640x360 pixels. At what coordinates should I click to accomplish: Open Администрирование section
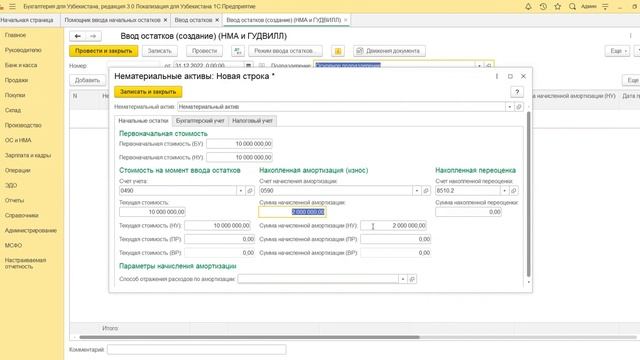(x=31, y=231)
